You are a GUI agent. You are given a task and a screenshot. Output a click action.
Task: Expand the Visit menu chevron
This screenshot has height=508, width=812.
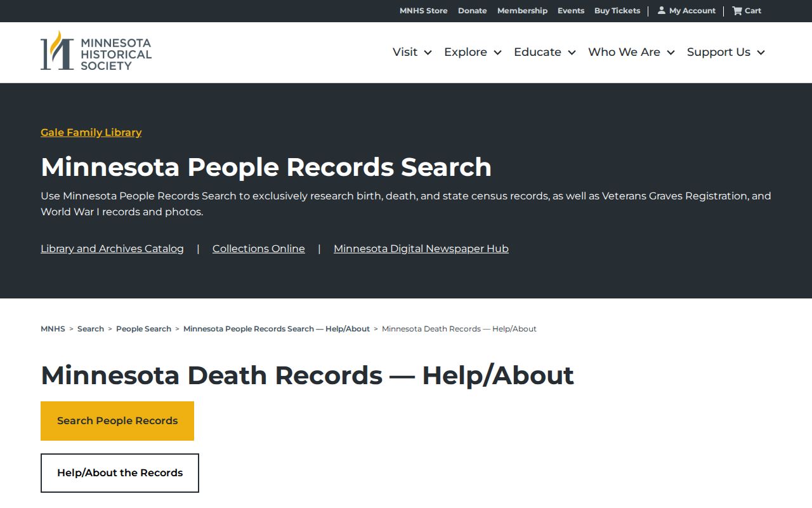coord(428,53)
